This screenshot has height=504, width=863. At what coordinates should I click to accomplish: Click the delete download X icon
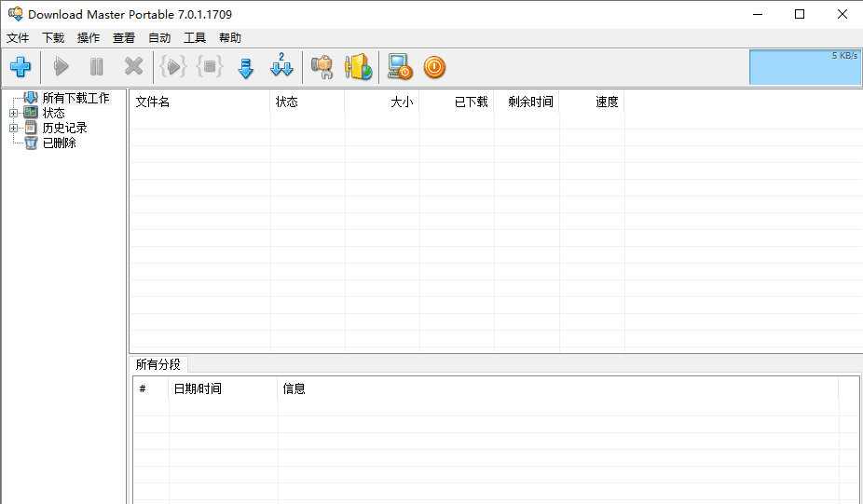(x=134, y=67)
